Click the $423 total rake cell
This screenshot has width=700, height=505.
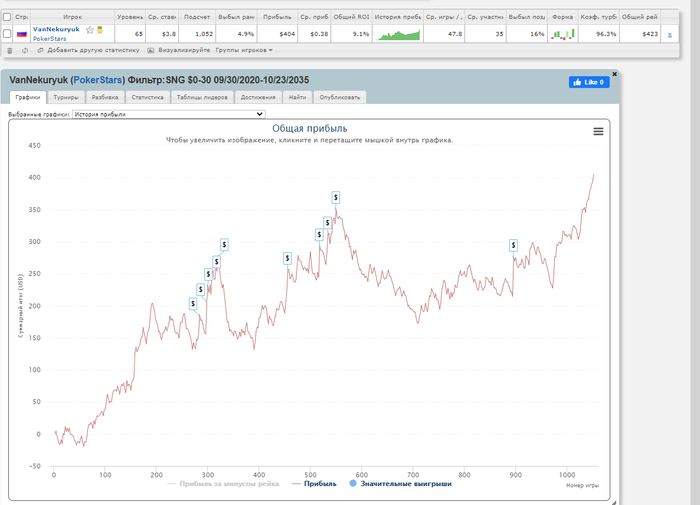point(640,34)
